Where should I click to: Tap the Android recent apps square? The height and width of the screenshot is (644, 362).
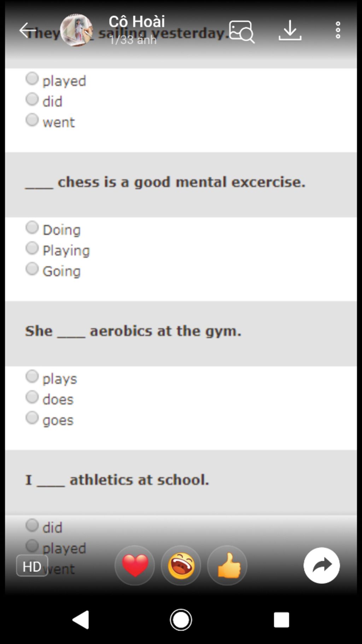click(x=281, y=620)
